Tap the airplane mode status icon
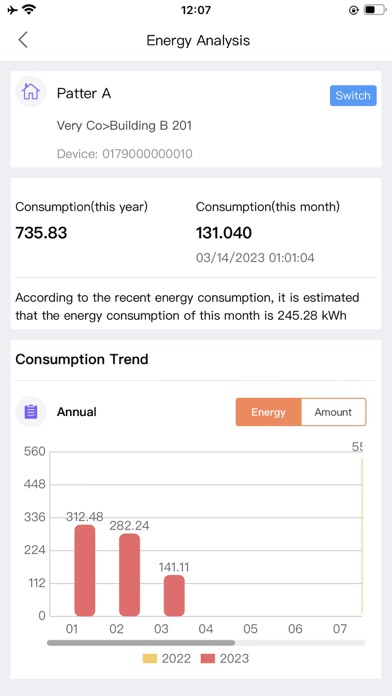 click(x=13, y=10)
